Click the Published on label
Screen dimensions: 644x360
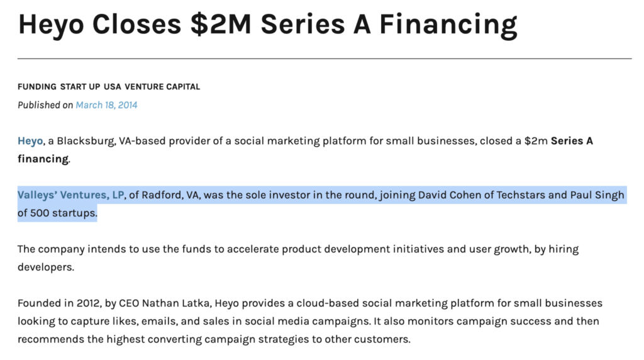point(45,105)
